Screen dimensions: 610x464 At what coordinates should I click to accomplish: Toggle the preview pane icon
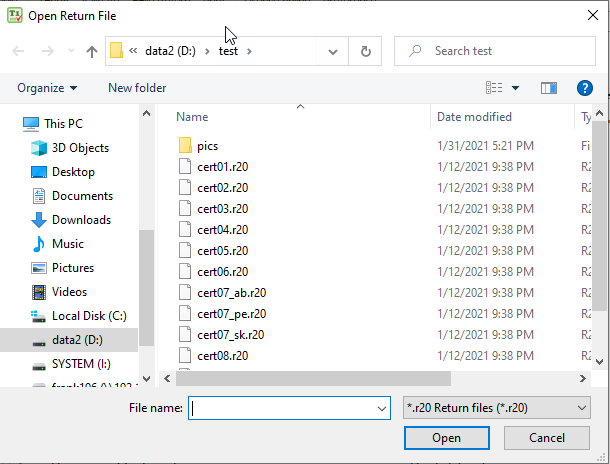548,88
